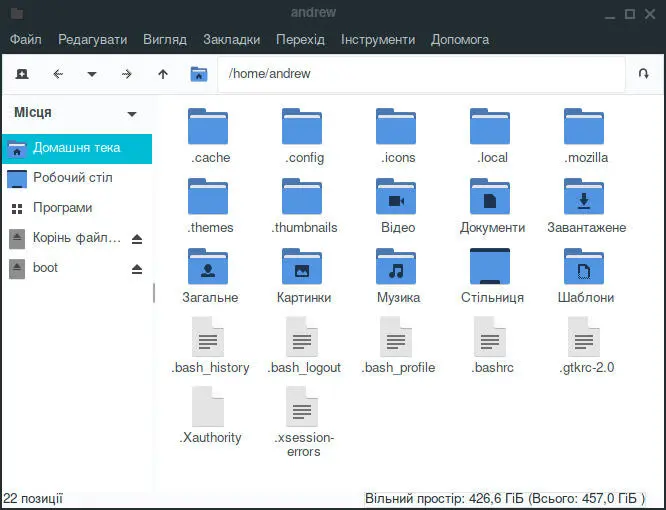The image size is (666, 510).
Task: Click the side pane resize handle
Action: click(154, 293)
